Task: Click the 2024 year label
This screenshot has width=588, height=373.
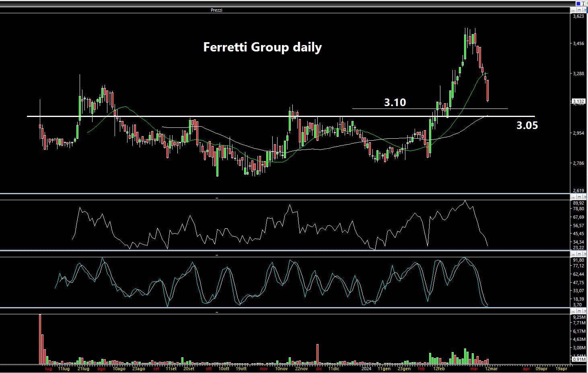Action: pyautogui.click(x=366, y=369)
